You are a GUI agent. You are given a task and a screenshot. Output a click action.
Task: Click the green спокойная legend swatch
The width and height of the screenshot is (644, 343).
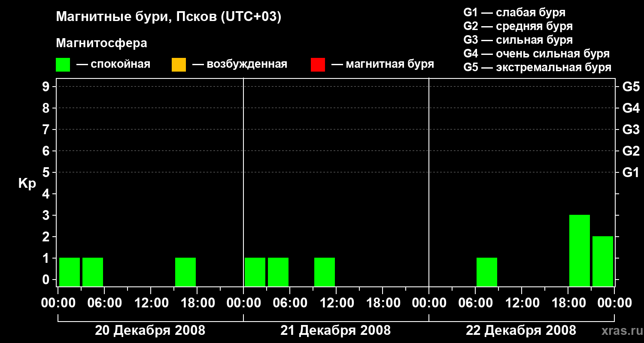(x=63, y=65)
